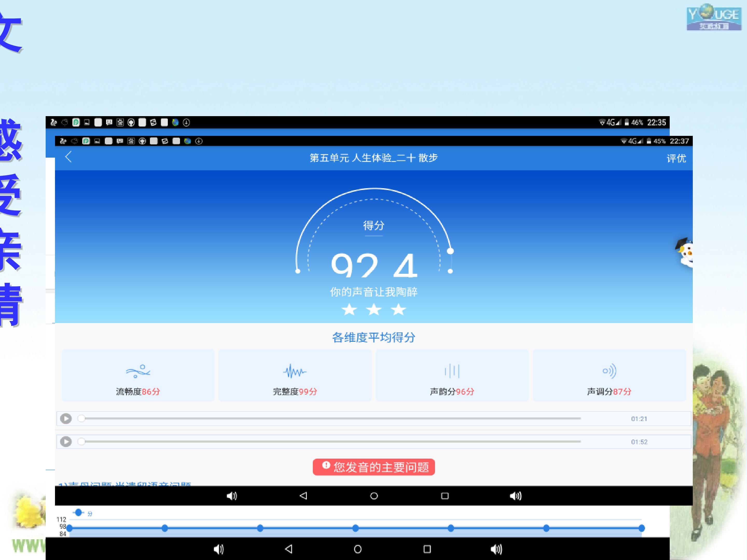Viewport: 747px width, 560px height.
Task: Tap the fluency wave icon
Action: click(x=138, y=371)
